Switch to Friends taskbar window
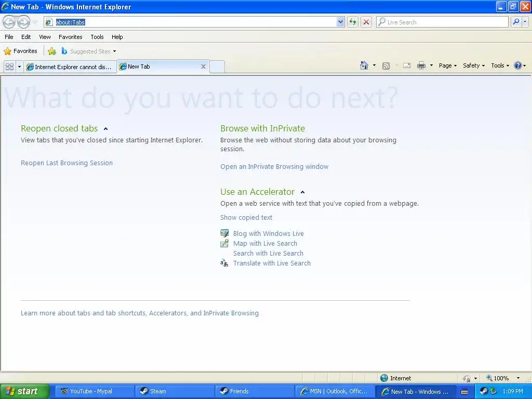 coord(255,392)
